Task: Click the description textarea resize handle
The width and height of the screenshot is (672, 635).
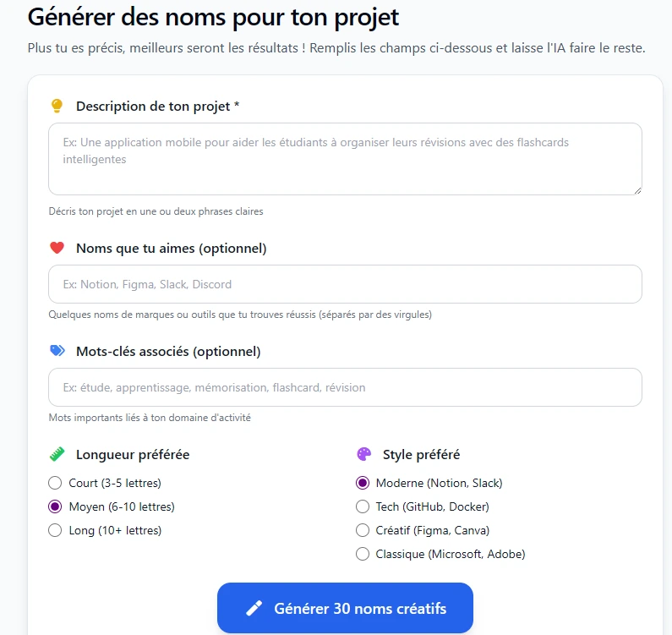Action: [636, 189]
